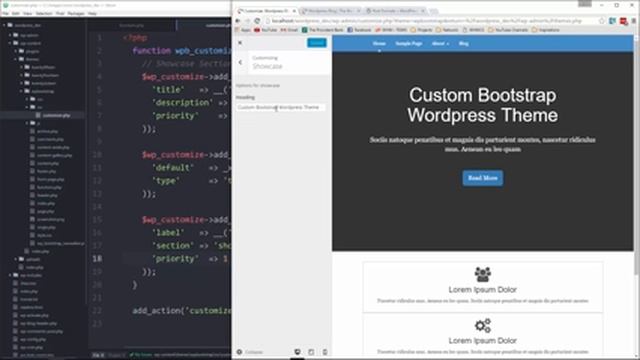This screenshot has height=360, width=640.
Task: Click the Read More button in showcase
Action: [482, 178]
